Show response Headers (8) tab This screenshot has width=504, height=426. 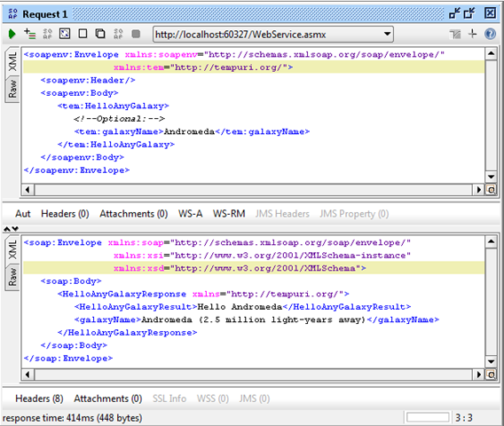pyautogui.click(x=39, y=398)
